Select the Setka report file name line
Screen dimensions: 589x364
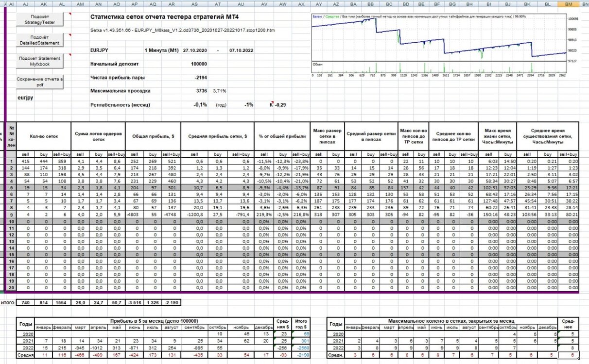point(182,30)
